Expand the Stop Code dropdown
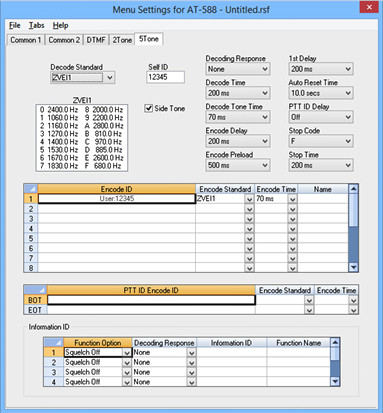 tap(321, 141)
